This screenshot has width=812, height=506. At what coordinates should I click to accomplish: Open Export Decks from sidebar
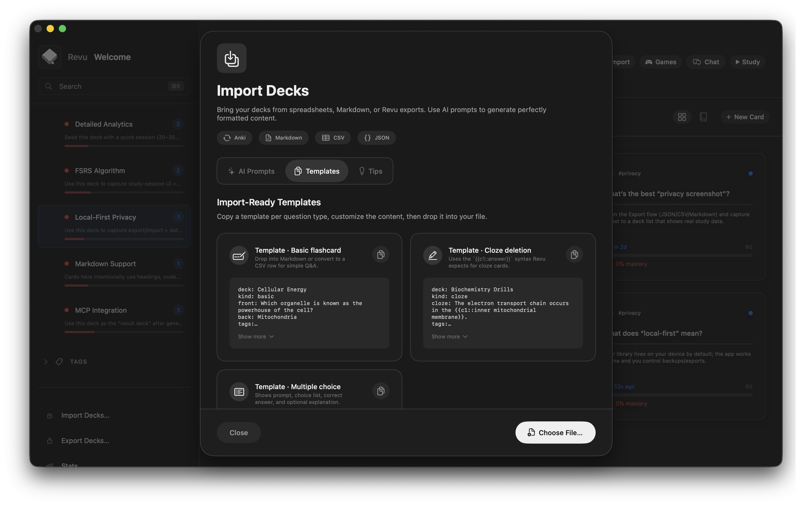85,441
